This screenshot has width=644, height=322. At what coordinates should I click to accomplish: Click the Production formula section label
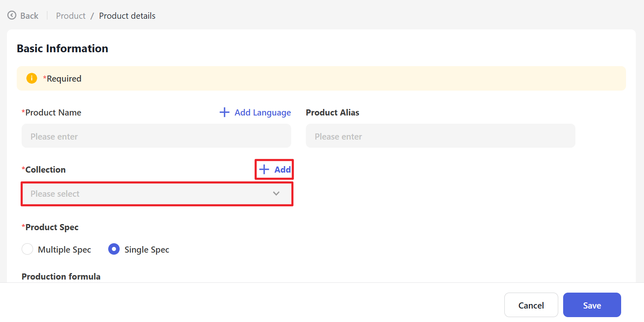coord(61,276)
